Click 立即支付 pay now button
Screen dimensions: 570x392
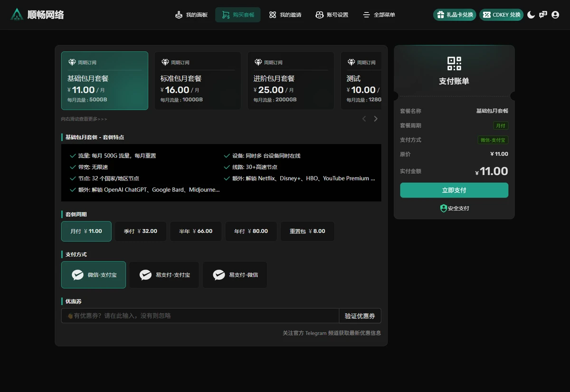(454, 190)
